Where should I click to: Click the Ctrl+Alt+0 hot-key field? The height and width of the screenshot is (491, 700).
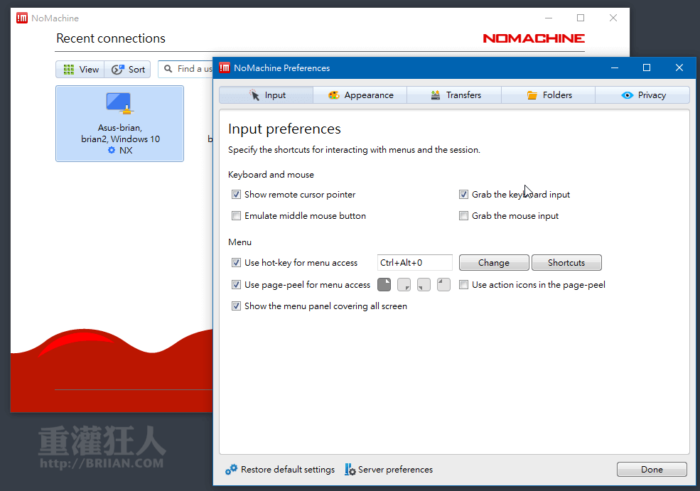414,263
